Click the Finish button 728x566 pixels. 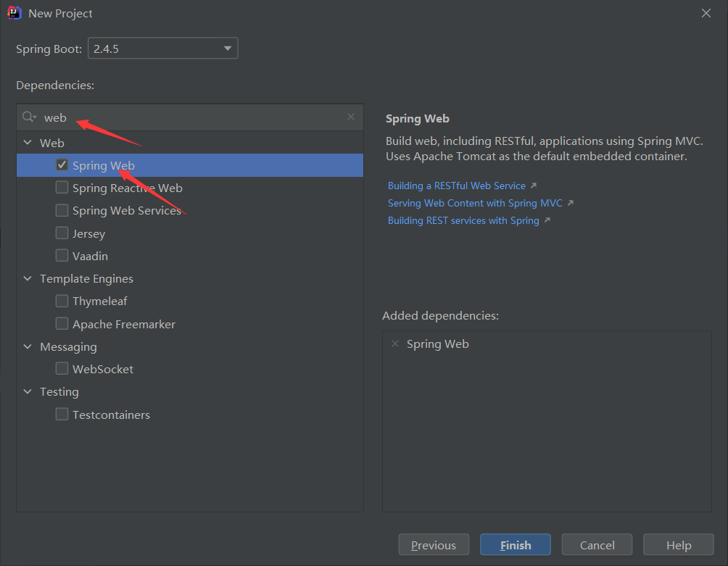515,545
